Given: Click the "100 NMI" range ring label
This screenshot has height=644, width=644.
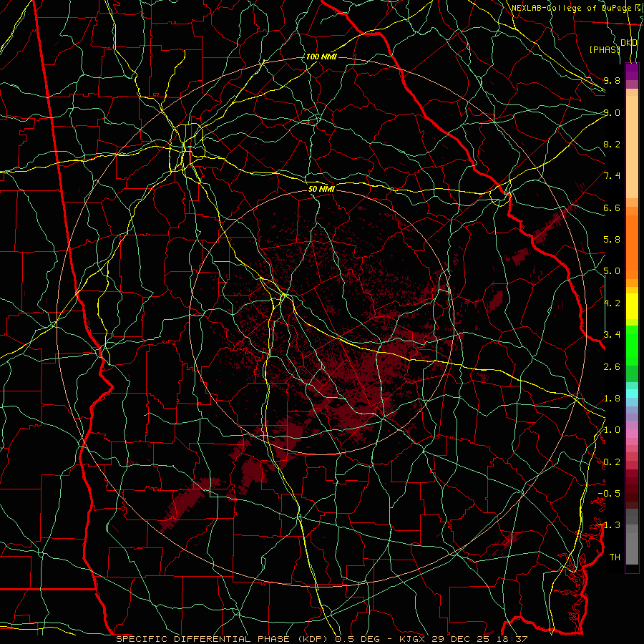Looking at the screenshot, I should (321, 57).
